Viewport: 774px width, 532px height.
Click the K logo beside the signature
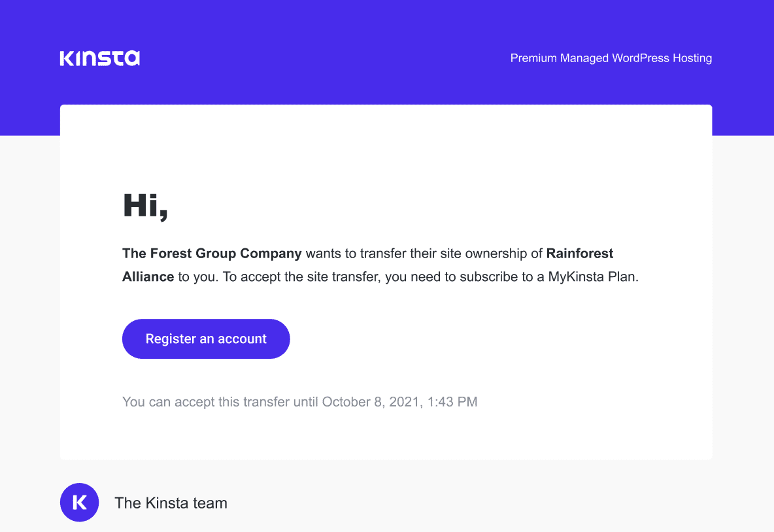tap(79, 502)
